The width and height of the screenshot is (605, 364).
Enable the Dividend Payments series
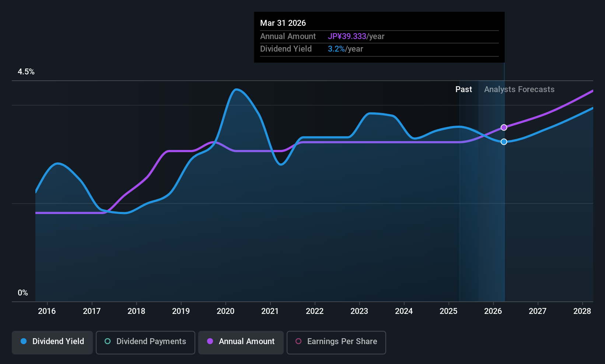[146, 343]
